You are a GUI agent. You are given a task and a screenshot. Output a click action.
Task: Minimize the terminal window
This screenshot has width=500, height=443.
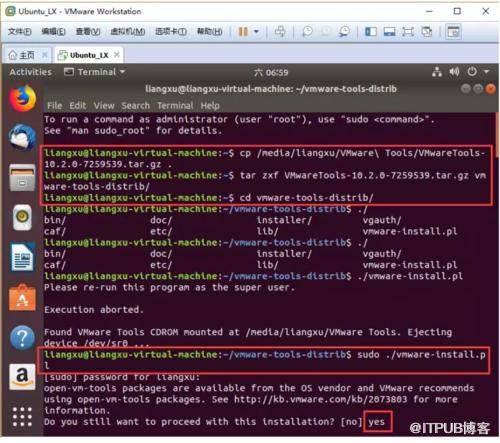[x=466, y=89]
